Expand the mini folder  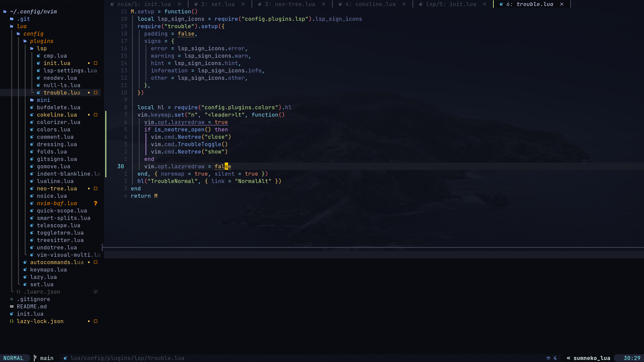[44, 100]
